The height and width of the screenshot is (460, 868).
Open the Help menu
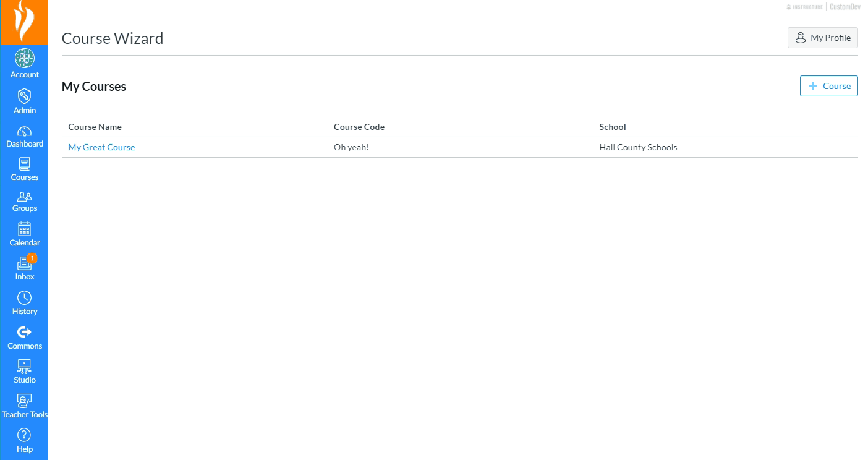pos(24,441)
